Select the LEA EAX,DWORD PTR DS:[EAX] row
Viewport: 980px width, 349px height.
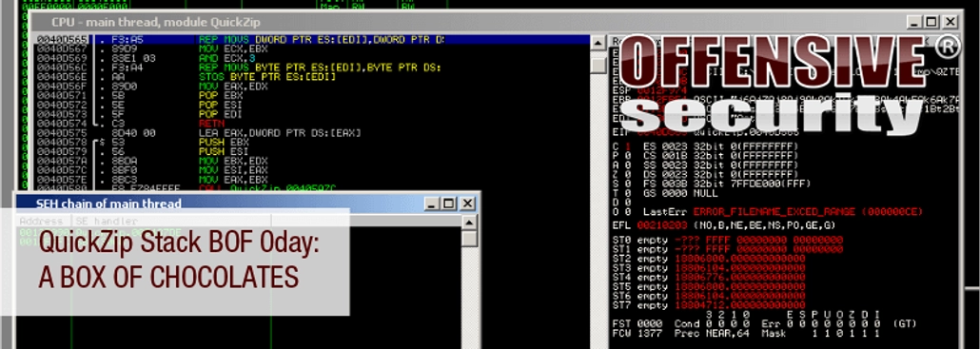311,133
